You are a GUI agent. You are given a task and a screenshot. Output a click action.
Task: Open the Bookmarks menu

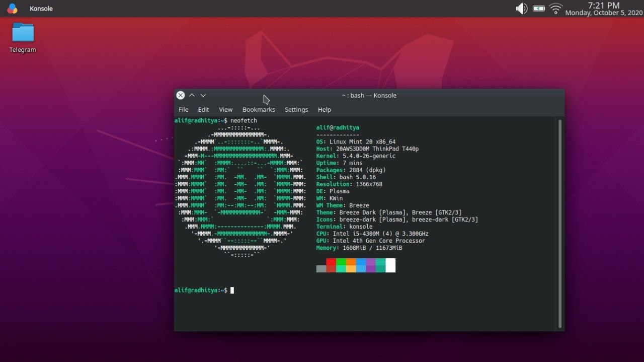pos(259,109)
